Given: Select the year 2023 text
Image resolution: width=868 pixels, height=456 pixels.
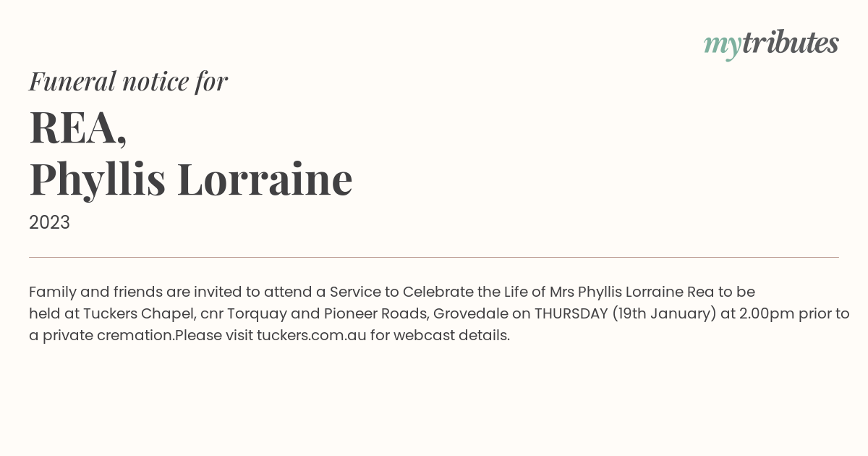Looking at the screenshot, I should pos(49,223).
